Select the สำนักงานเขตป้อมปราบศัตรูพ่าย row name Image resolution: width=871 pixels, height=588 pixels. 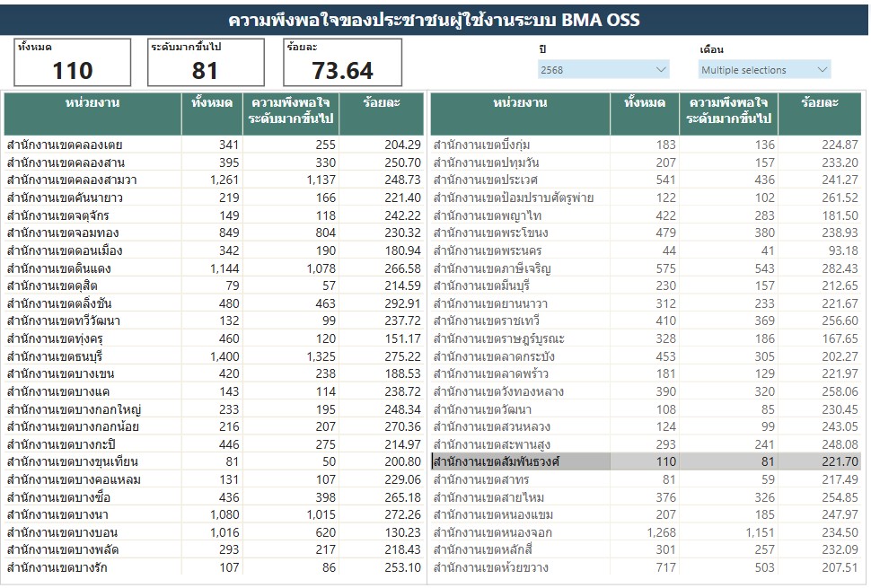pyautogui.click(x=514, y=197)
